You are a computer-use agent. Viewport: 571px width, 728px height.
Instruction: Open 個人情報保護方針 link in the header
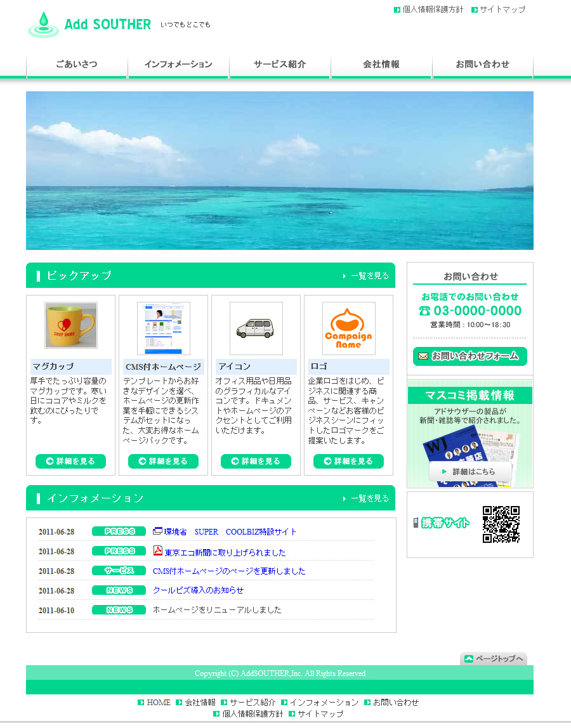click(x=433, y=10)
